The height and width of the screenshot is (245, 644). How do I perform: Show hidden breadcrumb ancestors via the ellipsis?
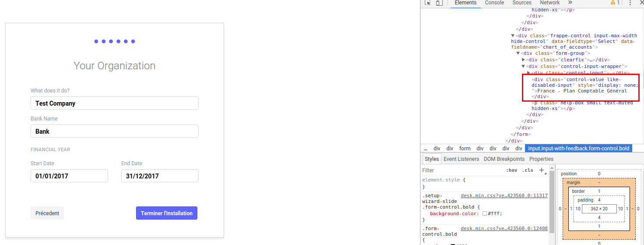click(x=425, y=149)
